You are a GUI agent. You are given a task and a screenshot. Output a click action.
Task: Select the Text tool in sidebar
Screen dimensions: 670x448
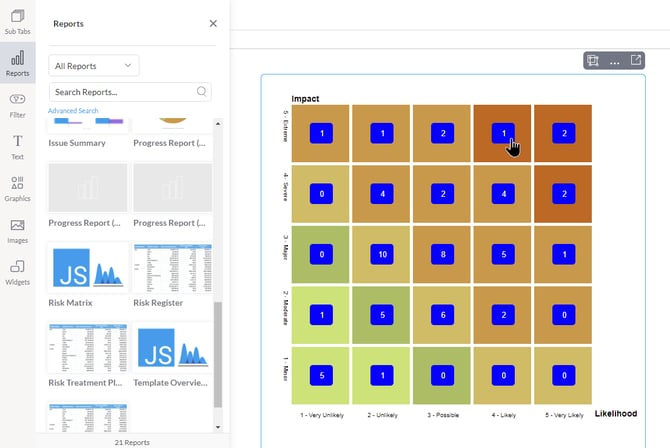click(17, 146)
